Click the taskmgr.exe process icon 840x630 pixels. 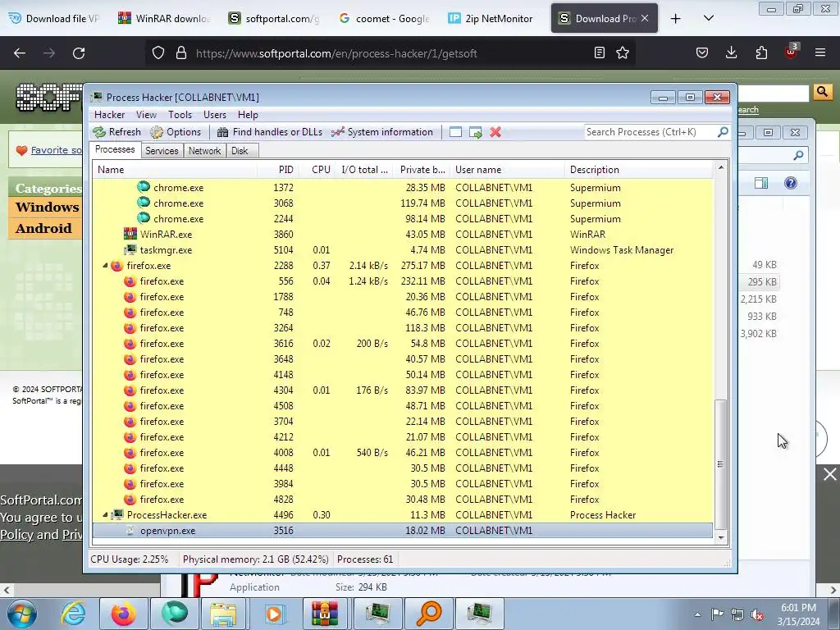pyautogui.click(x=130, y=249)
